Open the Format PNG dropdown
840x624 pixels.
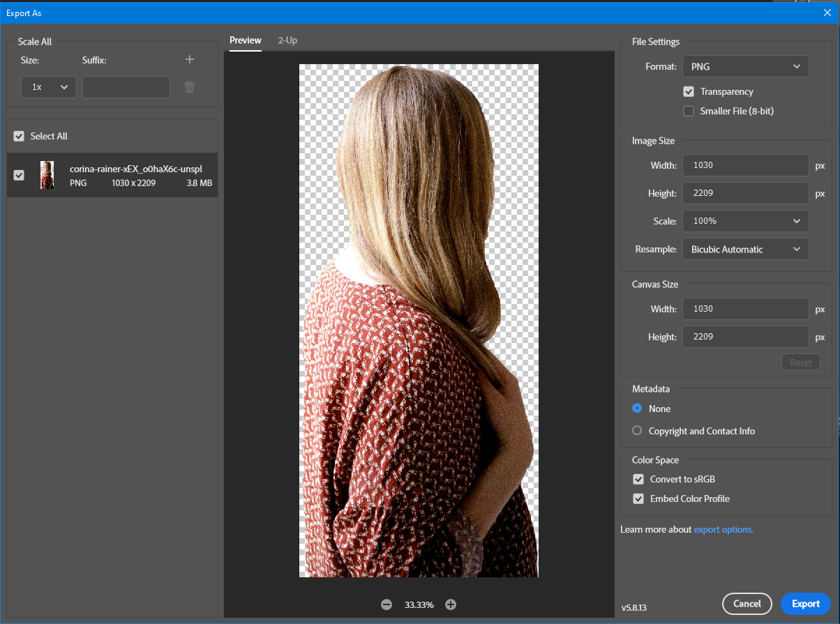pos(745,67)
